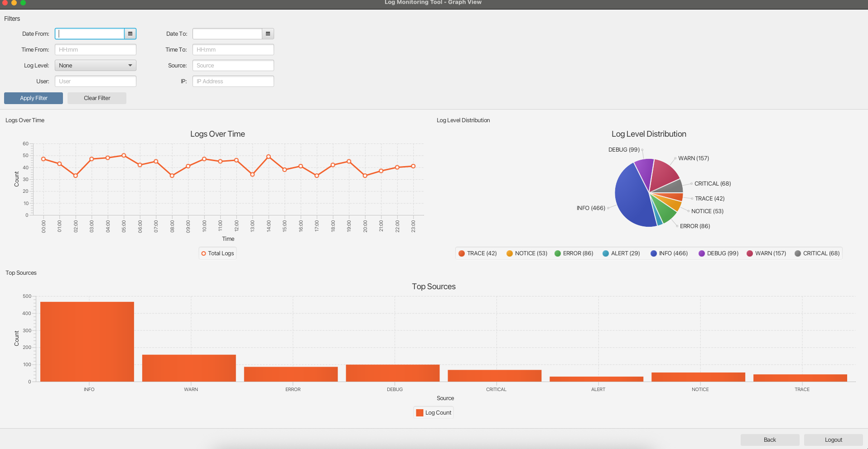Click the TRACE legend marker below the pie chart
The height and width of the screenshot is (449, 868).
coord(461,253)
